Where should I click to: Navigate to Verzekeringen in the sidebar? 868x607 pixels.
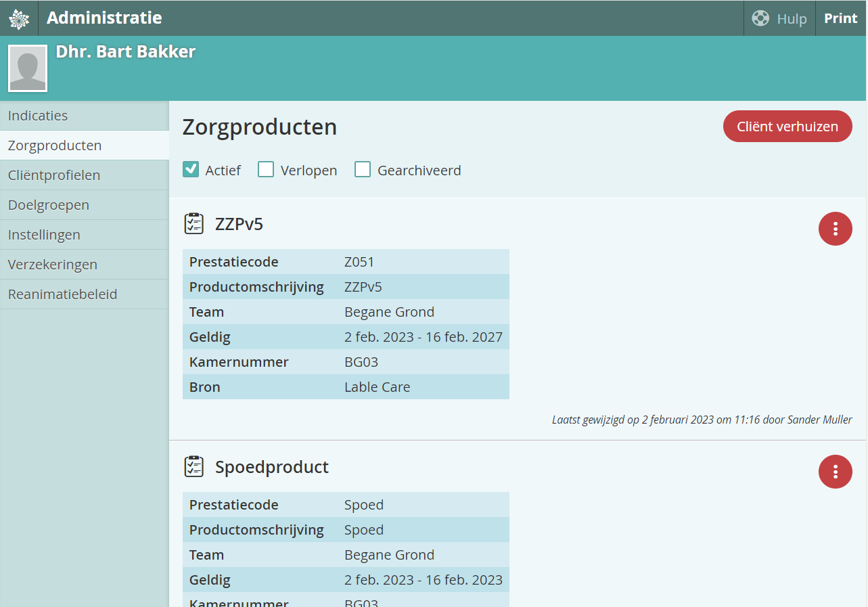click(53, 265)
